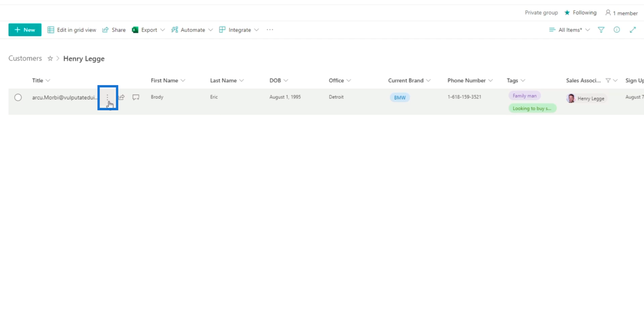
Task: Open the Current Brand column menu
Action: [x=409, y=80]
